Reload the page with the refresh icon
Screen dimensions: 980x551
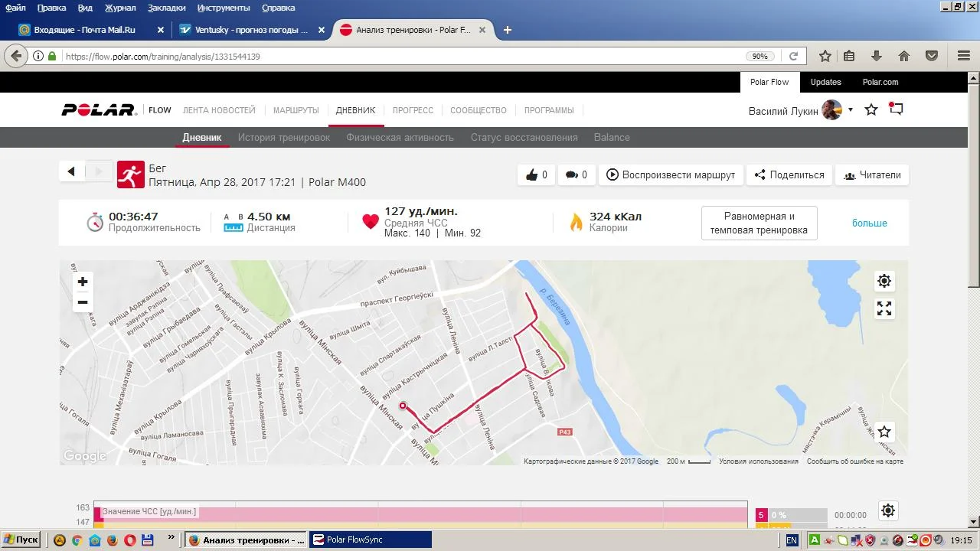(794, 56)
